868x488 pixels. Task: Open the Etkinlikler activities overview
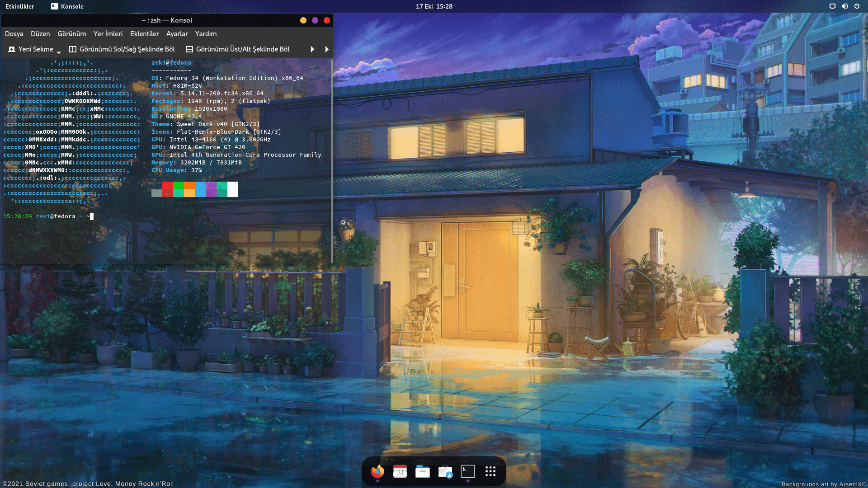pos(20,6)
